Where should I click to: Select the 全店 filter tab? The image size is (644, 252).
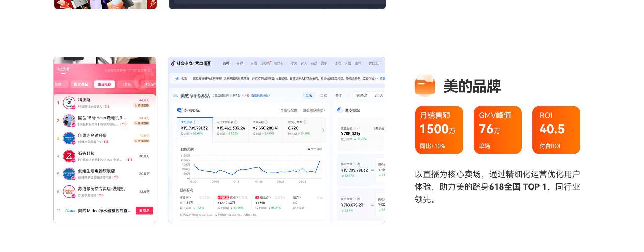tap(309, 95)
